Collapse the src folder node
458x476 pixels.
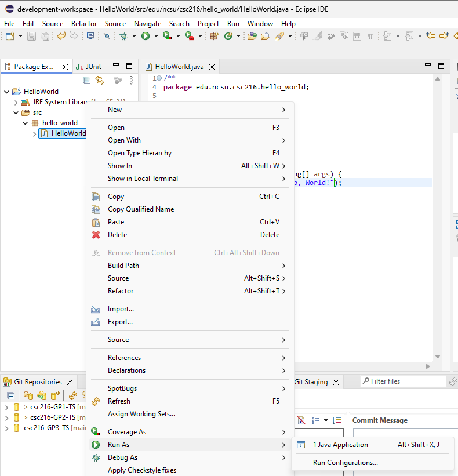16,112
